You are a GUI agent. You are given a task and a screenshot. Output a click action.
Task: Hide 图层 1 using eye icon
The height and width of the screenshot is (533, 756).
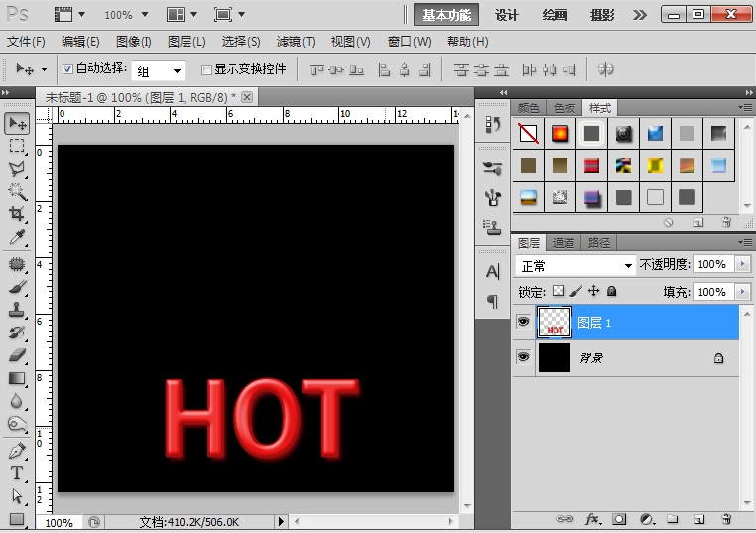click(523, 322)
